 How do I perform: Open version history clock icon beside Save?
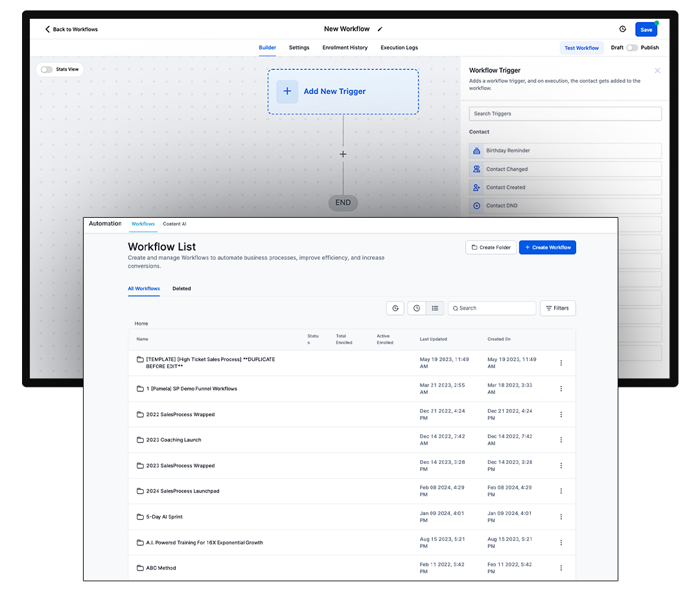pyautogui.click(x=623, y=29)
